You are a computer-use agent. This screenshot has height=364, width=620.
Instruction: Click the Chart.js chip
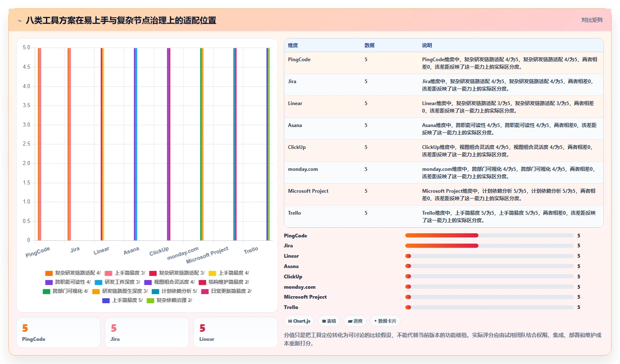coord(299,321)
